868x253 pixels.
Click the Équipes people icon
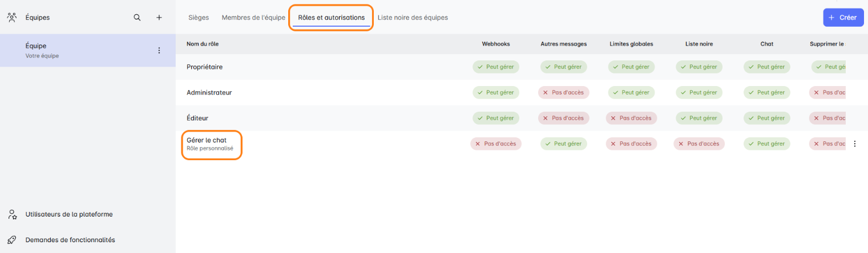tap(11, 18)
